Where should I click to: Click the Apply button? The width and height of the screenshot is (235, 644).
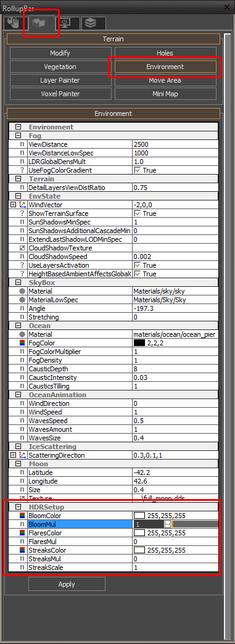(x=67, y=584)
